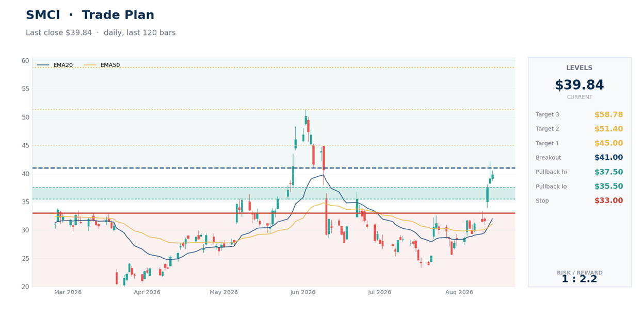The height and width of the screenshot is (319, 644).
Task: Click the last candle near 39.84
Action: (492, 176)
